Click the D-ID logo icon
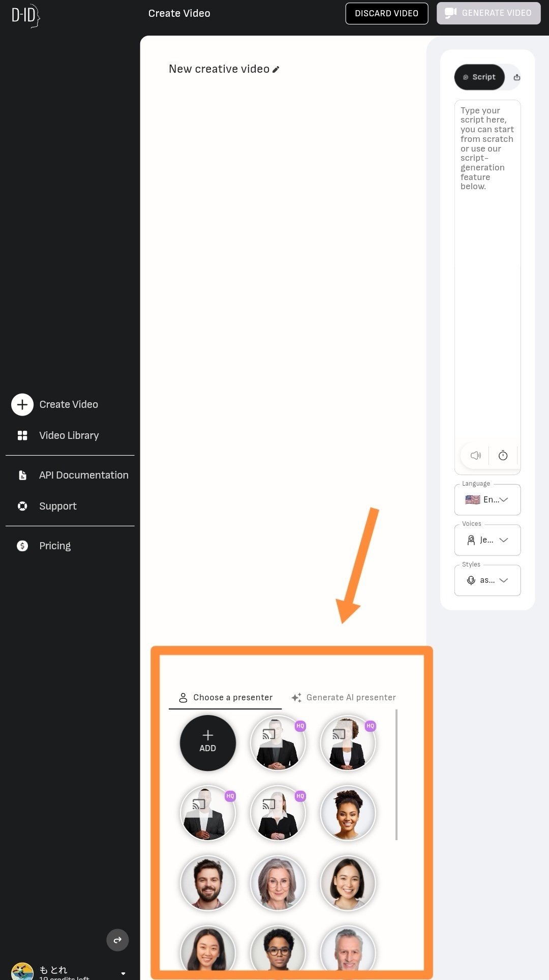The image size is (549, 980). pos(26,16)
